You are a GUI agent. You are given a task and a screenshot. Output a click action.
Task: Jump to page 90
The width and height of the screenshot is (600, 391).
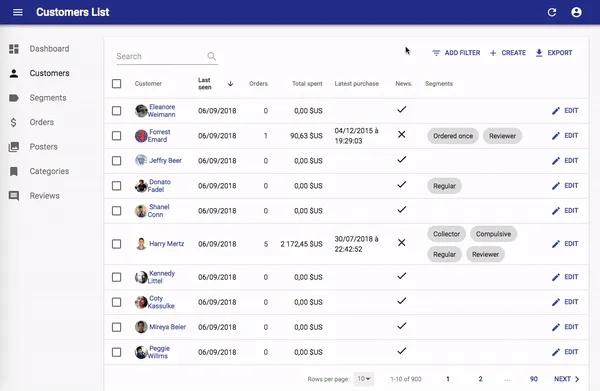tap(533, 379)
